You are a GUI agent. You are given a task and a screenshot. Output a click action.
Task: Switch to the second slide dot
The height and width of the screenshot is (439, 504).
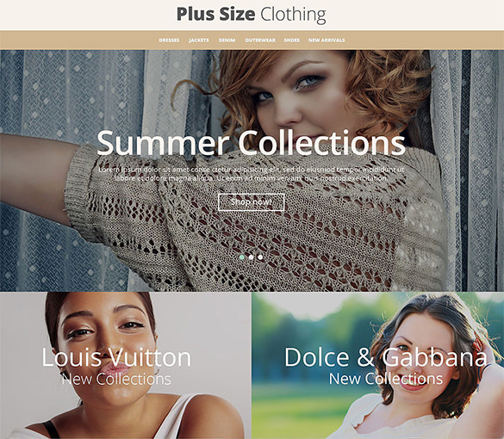pos(251,257)
